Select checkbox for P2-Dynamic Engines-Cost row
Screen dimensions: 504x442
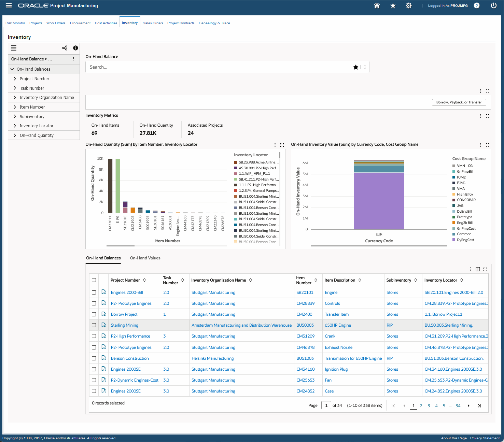(94, 380)
